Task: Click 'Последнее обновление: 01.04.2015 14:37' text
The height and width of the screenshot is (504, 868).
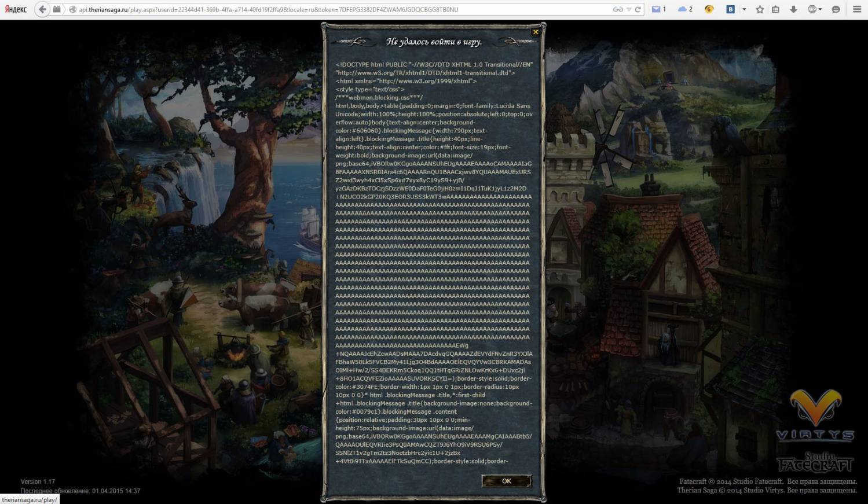Action: (x=80, y=491)
